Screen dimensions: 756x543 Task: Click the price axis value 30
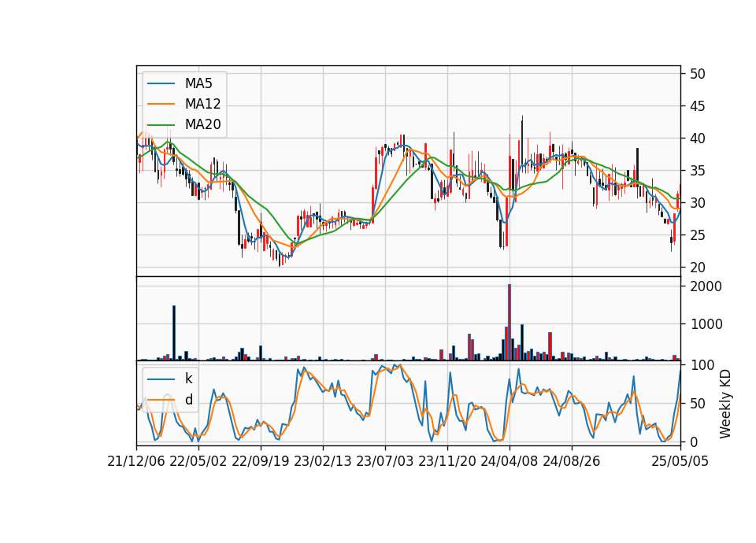[x=697, y=203]
